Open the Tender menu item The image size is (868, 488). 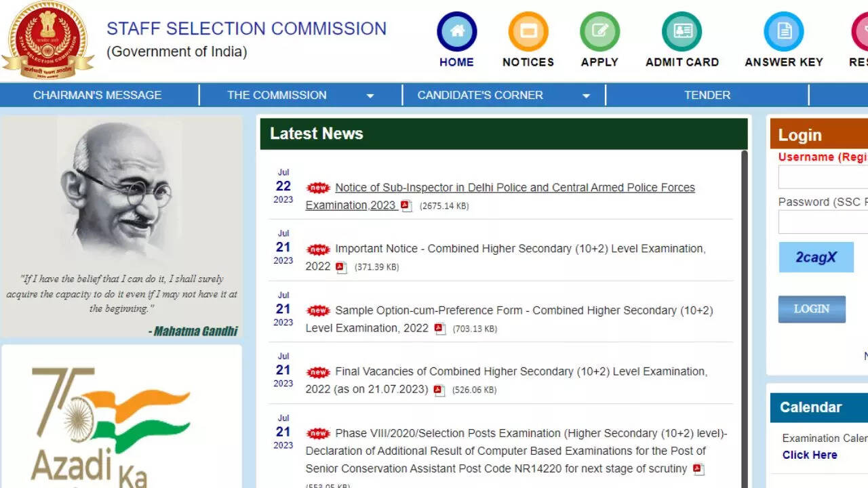pyautogui.click(x=707, y=96)
